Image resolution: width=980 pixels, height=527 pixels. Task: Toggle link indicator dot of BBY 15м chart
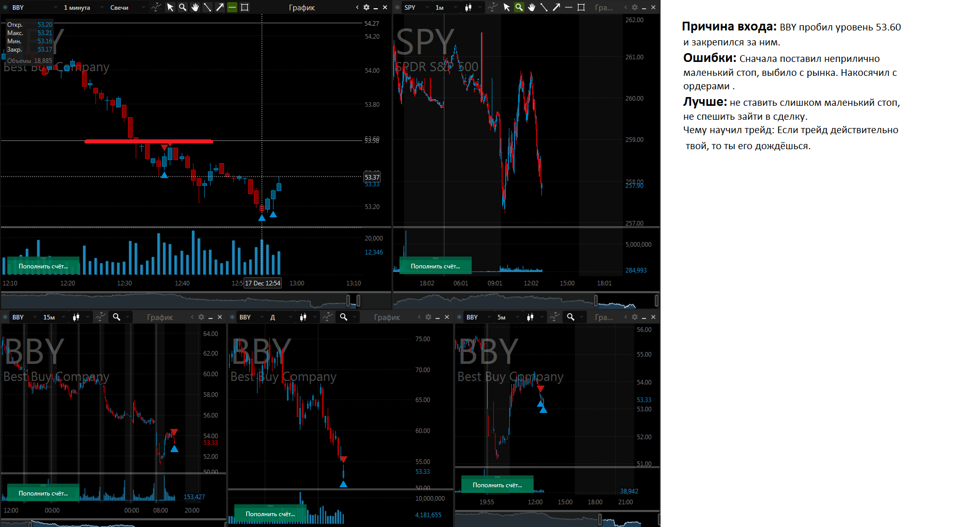(5, 317)
